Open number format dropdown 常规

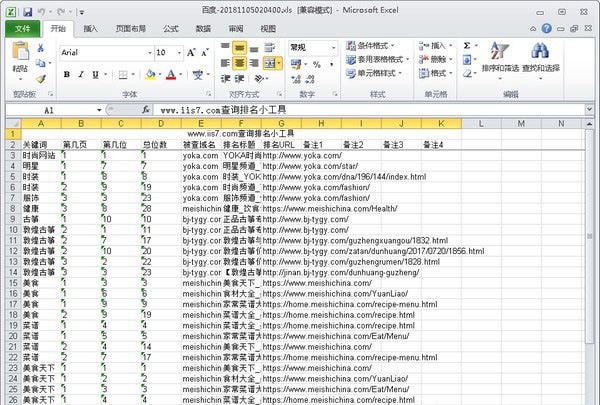point(334,48)
